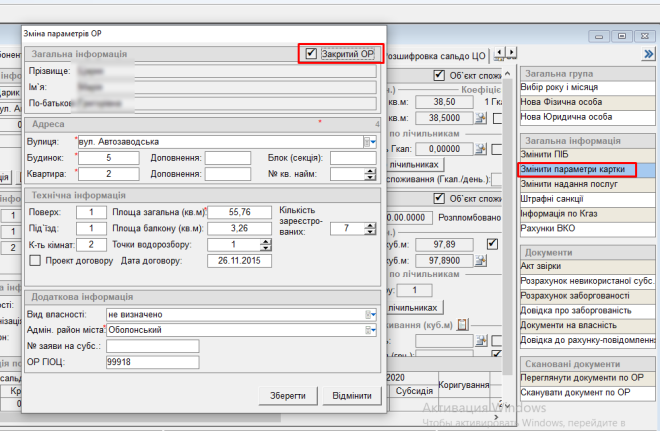Toggle checkbox next to the 97,89 field
This screenshot has height=431, width=660.
(x=491, y=244)
